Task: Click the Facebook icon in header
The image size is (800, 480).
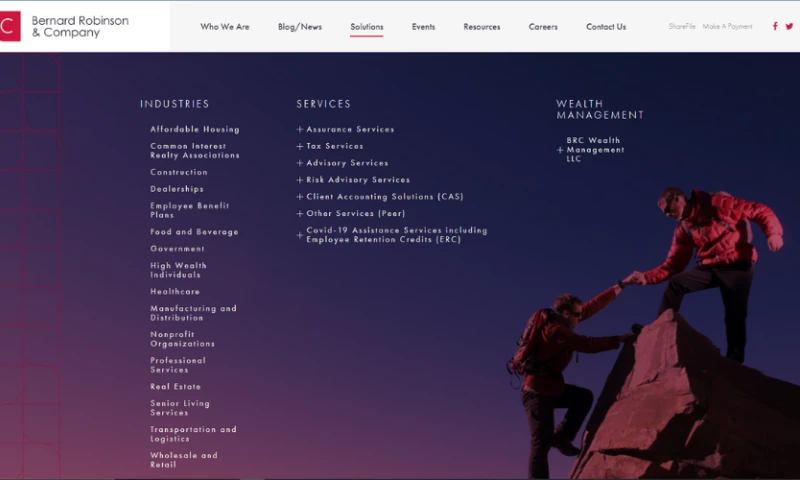Action: 775,27
